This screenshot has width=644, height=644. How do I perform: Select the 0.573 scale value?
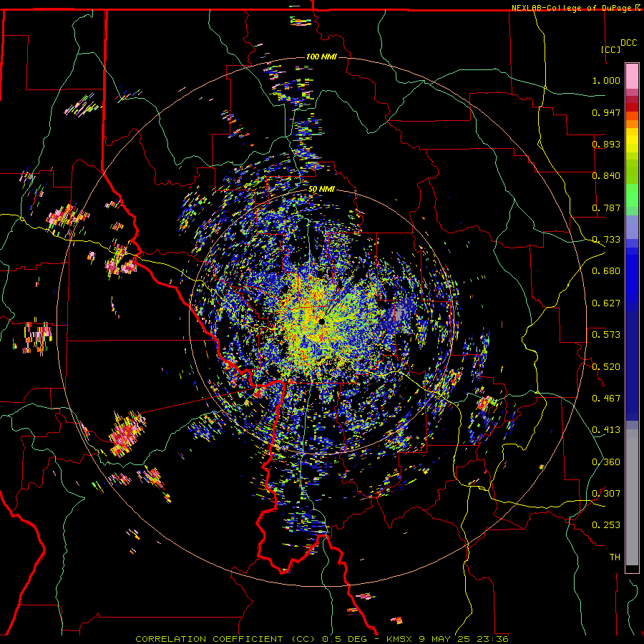pos(606,335)
